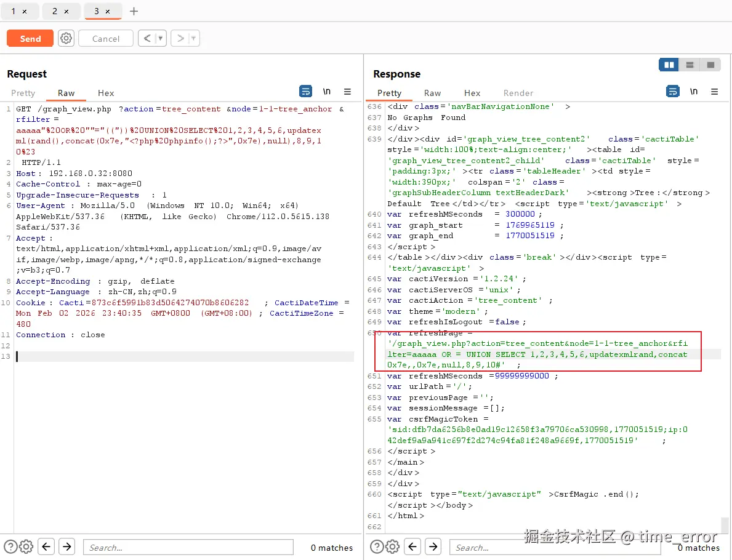Viewport: 732px width, 560px height.
Task: Focus the Request search field
Action: coord(188,548)
